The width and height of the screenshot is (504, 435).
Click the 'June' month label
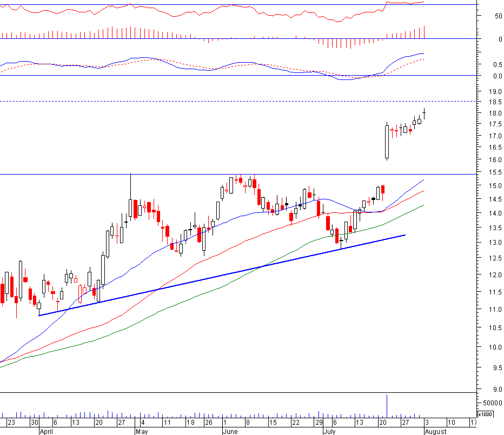[230, 431]
